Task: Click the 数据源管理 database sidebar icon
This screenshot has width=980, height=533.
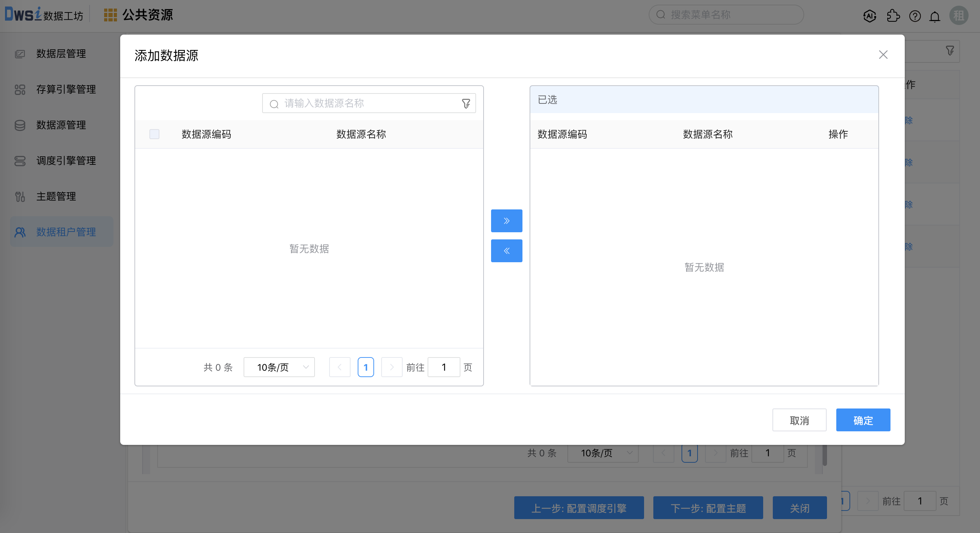Action: click(x=19, y=125)
